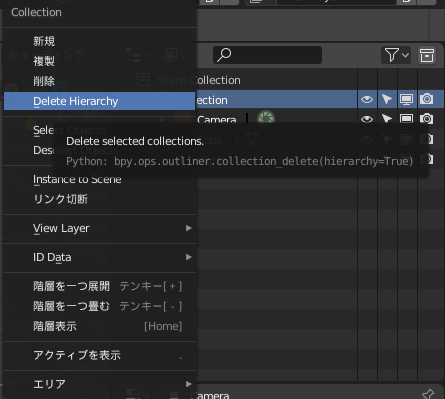Click 新規 in the Collection menu
This screenshot has height=399, width=445.
(x=99, y=41)
